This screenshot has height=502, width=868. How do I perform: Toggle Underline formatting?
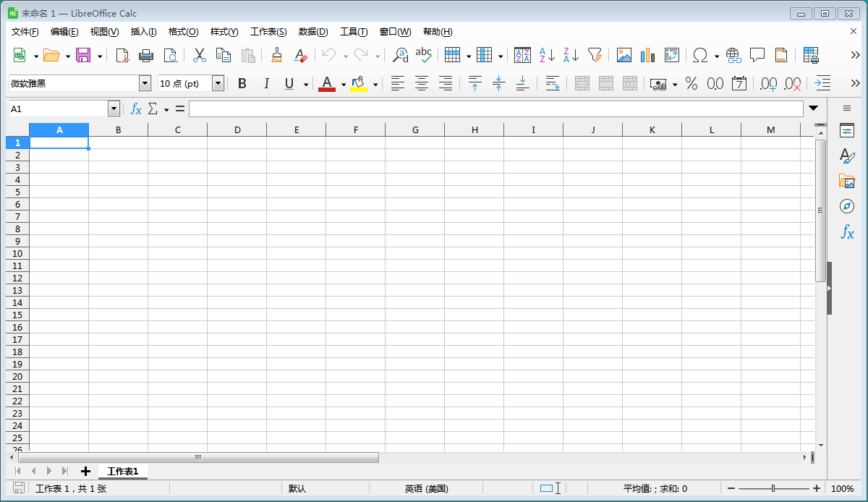[x=289, y=84]
